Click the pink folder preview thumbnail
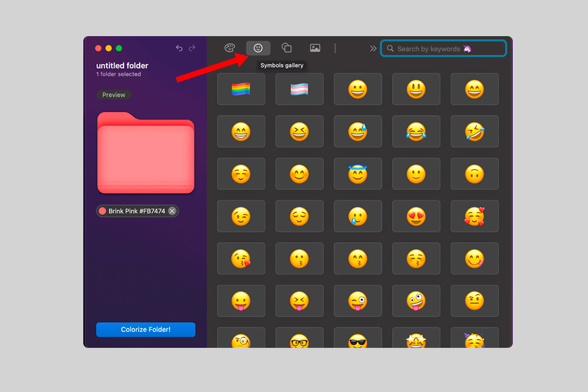588x392 pixels. coord(146,153)
